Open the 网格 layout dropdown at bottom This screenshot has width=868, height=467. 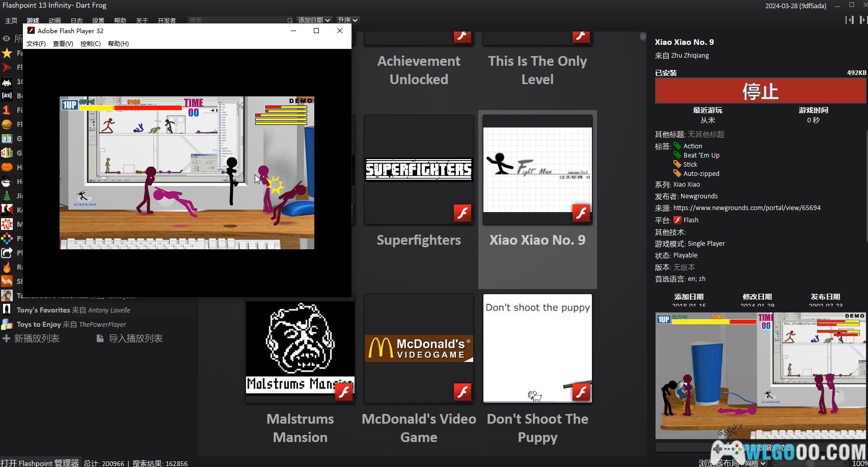(755, 463)
